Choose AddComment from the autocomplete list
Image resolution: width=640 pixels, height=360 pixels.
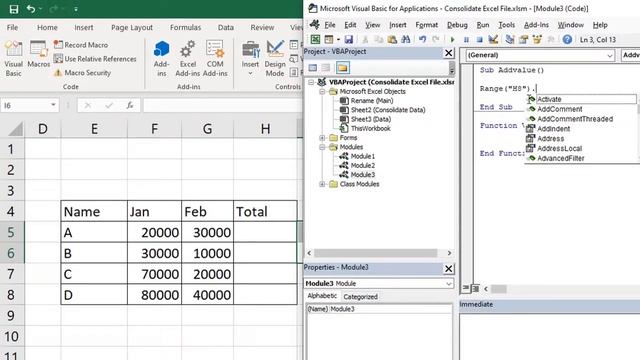560,109
